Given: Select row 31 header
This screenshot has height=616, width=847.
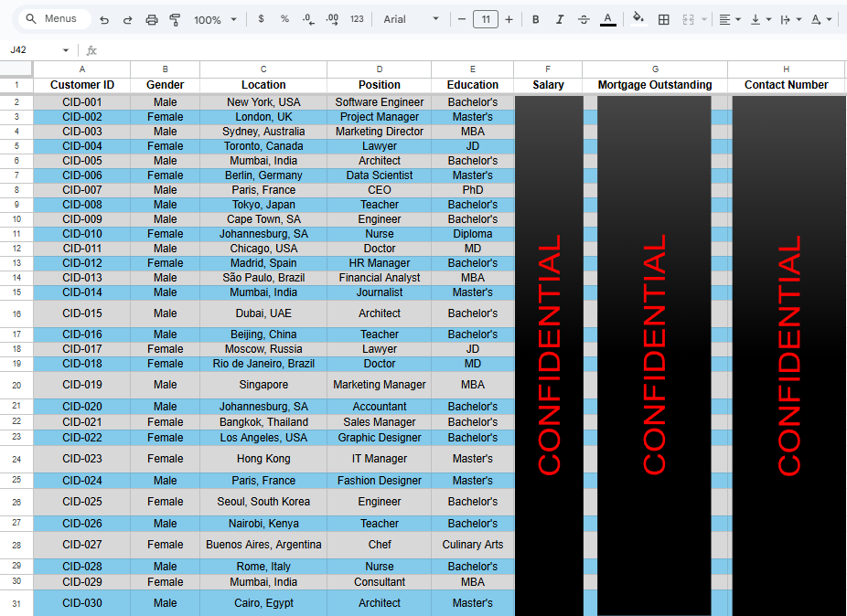Looking at the screenshot, I should point(16,603).
